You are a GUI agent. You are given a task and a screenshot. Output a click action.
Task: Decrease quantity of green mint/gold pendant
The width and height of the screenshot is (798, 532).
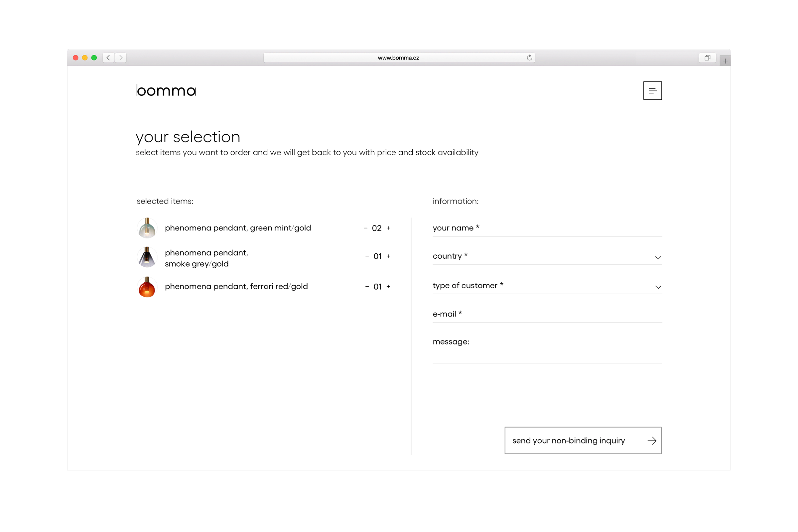click(x=366, y=228)
